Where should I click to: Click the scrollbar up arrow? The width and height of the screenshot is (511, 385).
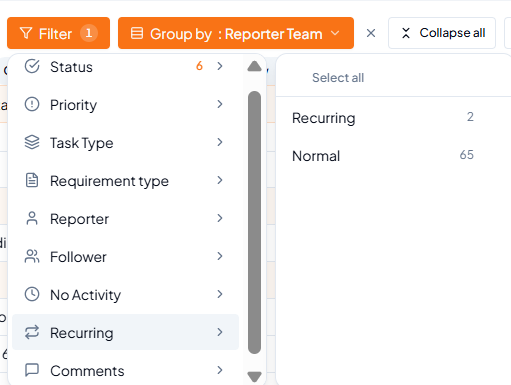(x=255, y=66)
